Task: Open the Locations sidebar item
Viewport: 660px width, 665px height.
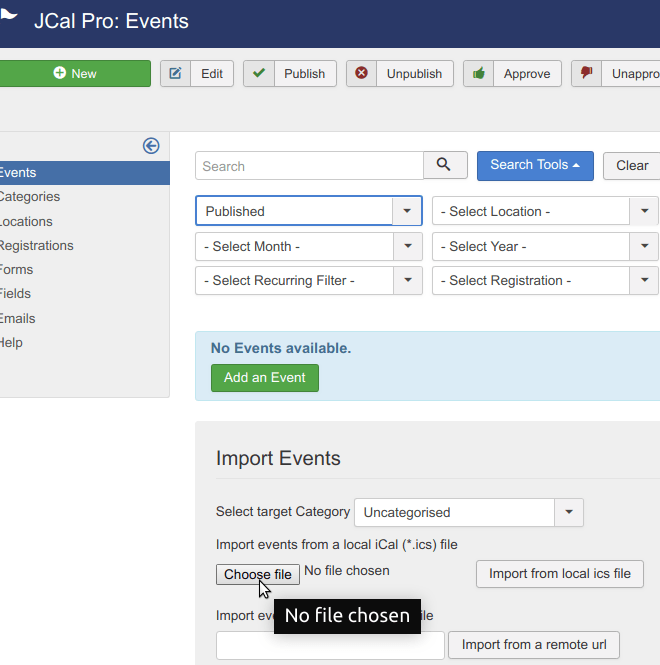Action: pyautogui.click(x=26, y=221)
